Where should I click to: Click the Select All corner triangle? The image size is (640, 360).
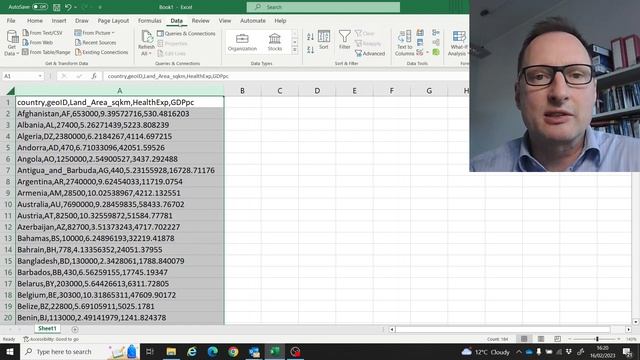tap(11, 91)
